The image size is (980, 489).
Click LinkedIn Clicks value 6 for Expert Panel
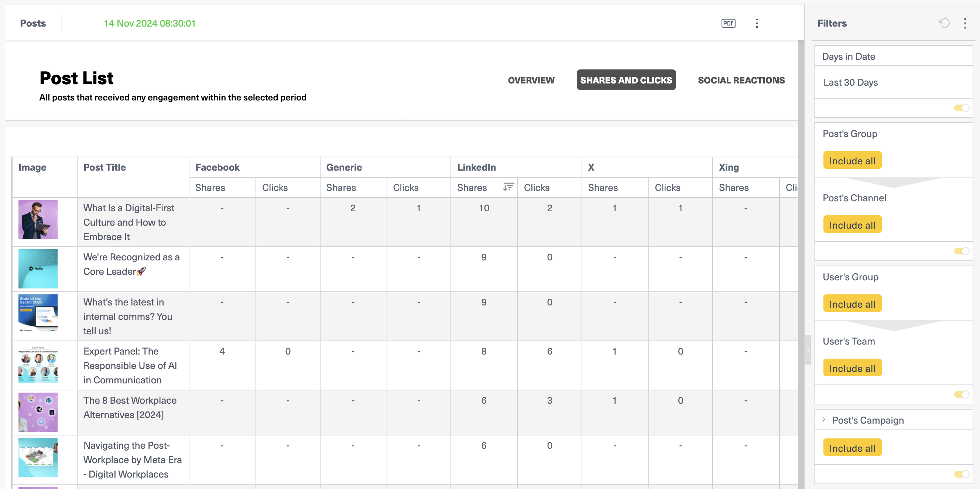pos(549,351)
